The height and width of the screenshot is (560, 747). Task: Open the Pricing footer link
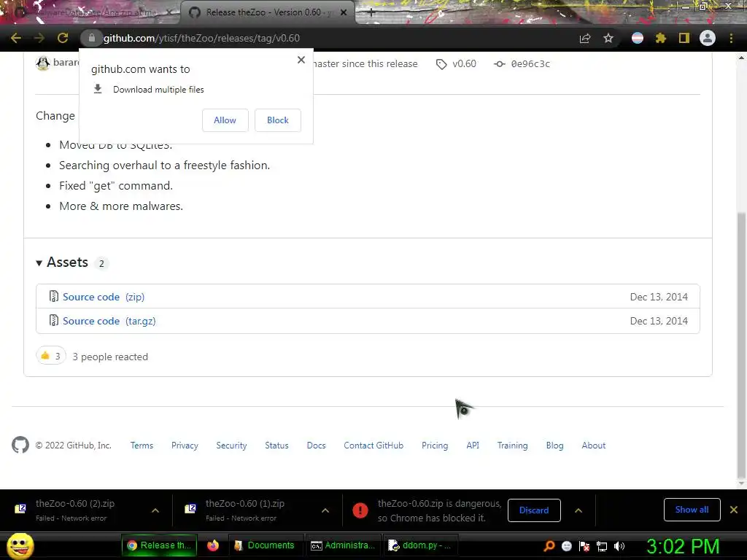435,446
